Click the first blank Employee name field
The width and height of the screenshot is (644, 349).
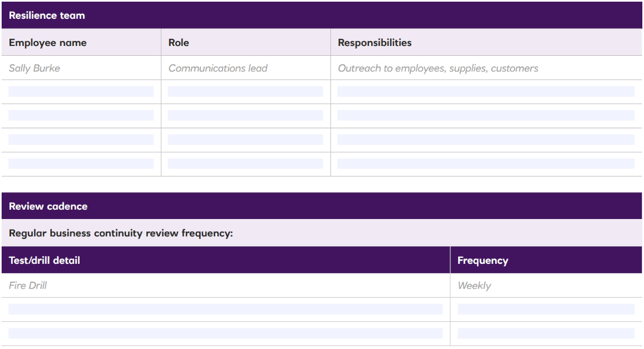(81, 92)
